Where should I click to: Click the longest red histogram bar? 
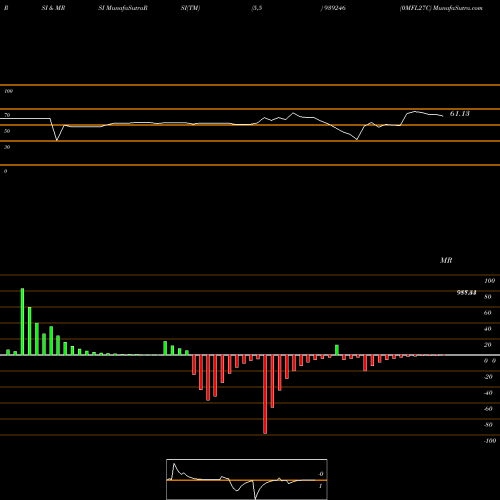tap(265, 394)
